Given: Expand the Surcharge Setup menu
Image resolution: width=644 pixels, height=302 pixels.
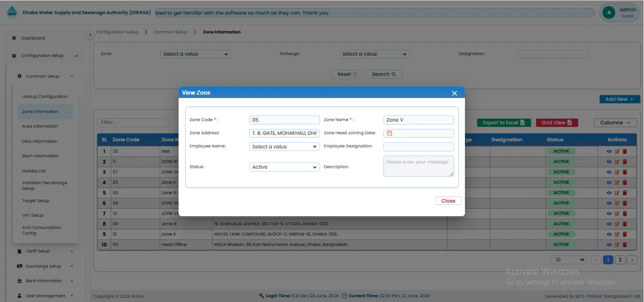Looking at the screenshot, I should (x=45, y=266).
